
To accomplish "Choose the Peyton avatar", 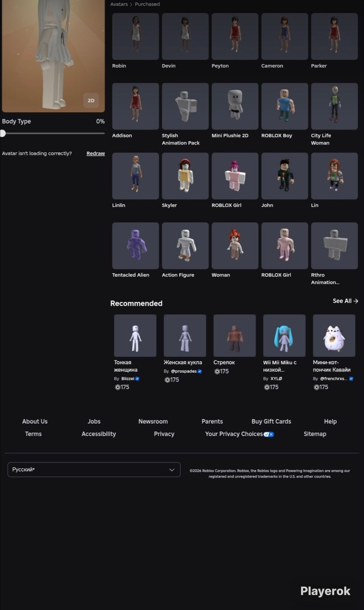I will 235,36.
